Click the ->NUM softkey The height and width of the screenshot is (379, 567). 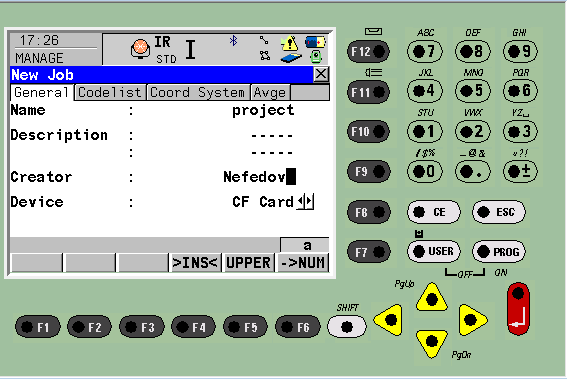(303, 263)
